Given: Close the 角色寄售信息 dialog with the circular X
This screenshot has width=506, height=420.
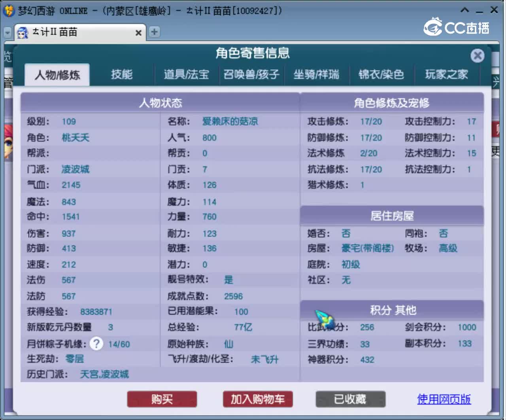Looking at the screenshot, I should tap(478, 55).
